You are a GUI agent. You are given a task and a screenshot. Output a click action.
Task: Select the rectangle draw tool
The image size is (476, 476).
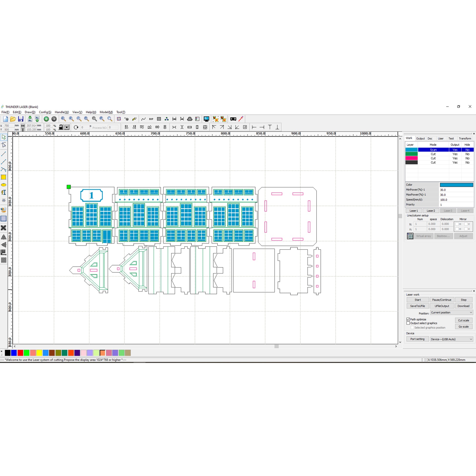tap(3, 177)
